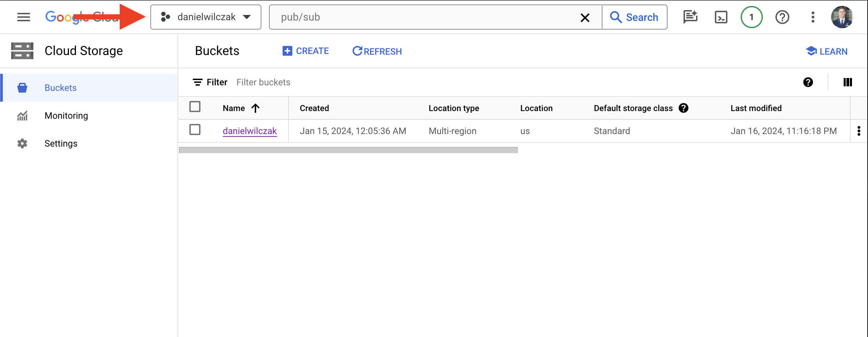Open the notifications badge showing 1
Viewport: 868px width, 337px height.
pyautogui.click(x=752, y=17)
